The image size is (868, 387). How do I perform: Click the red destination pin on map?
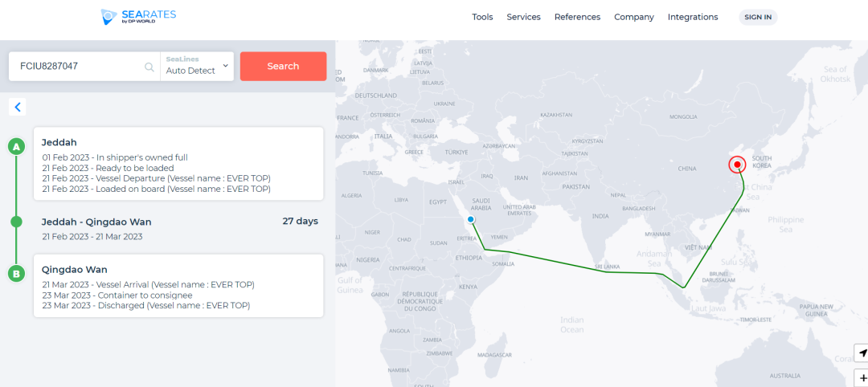coord(737,165)
